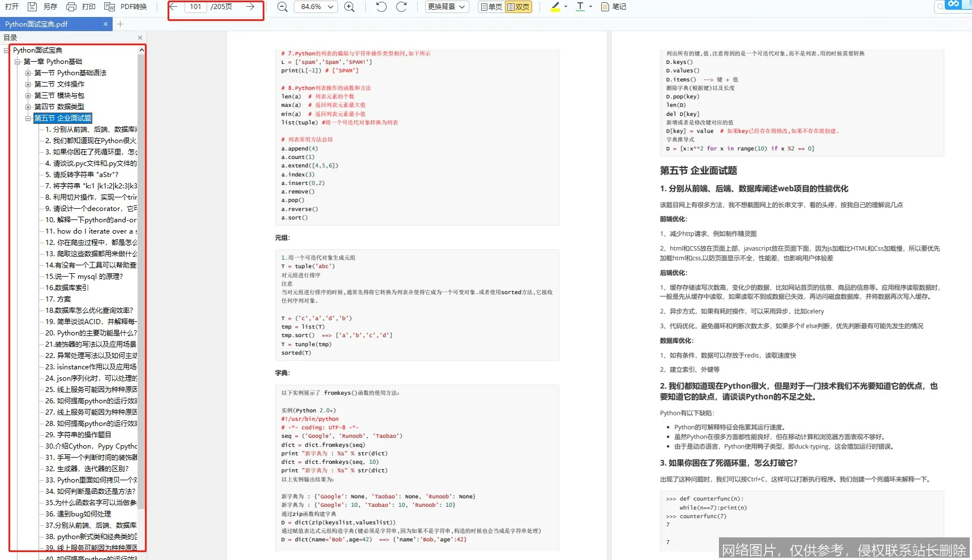Click the zoom out magnifier icon
This screenshot has width=972, height=560.
(282, 7)
